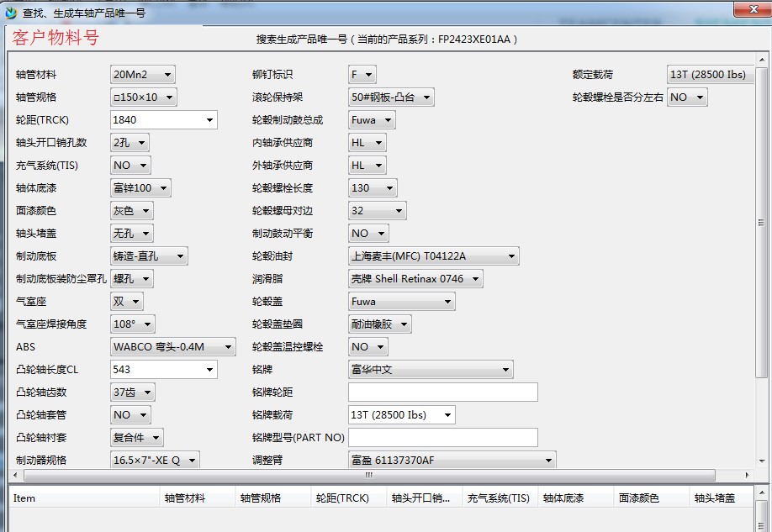Open the 轮毂螺栓是否分左右 dropdown
This screenshot has height=532, width=772.
[x=687, y=97]
